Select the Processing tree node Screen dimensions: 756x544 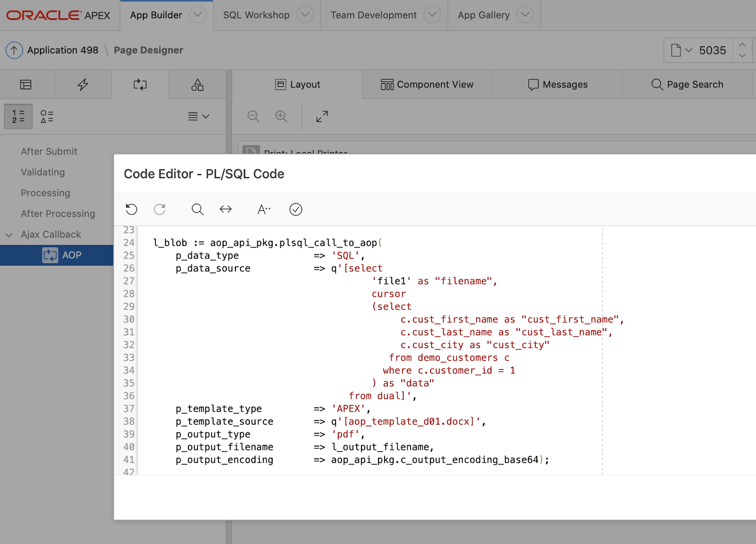coord(45,193)
